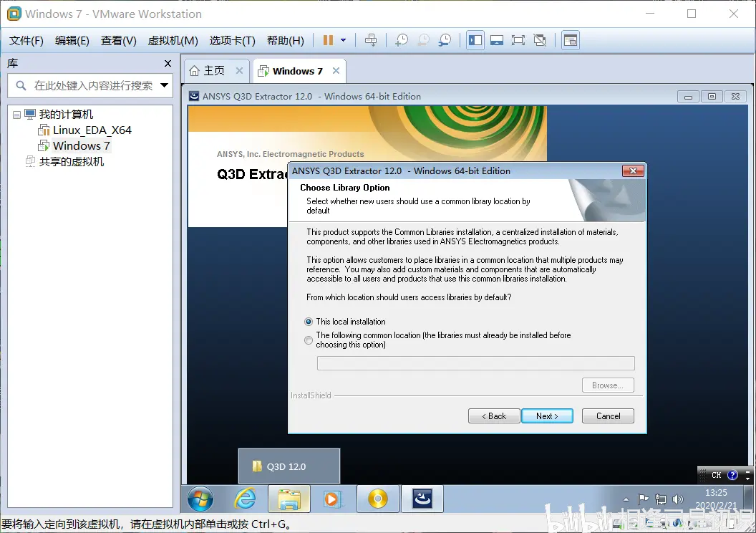This screenshot has height=533, width=756.
Task: Click the Action Center flag icon
Action: pos(643,499)
